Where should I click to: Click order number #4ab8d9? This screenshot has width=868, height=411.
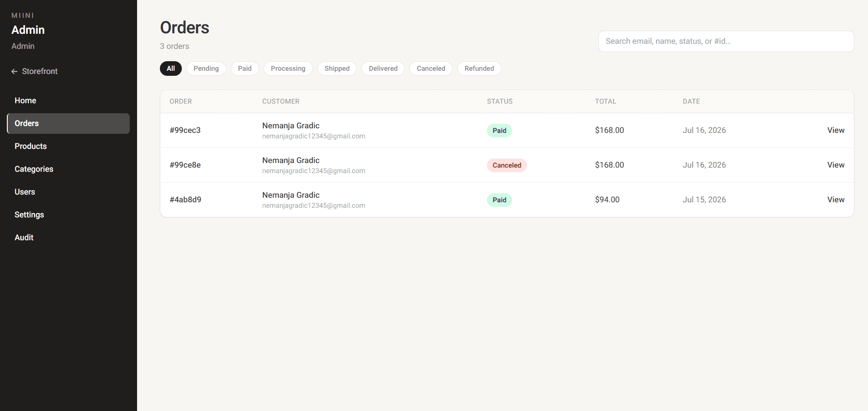[185, 200]
